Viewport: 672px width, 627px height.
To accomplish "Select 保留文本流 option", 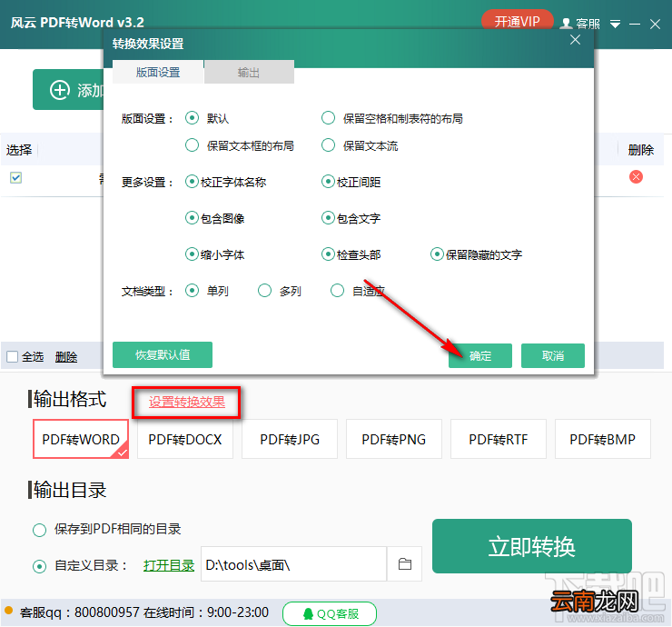I will (329, 145).
